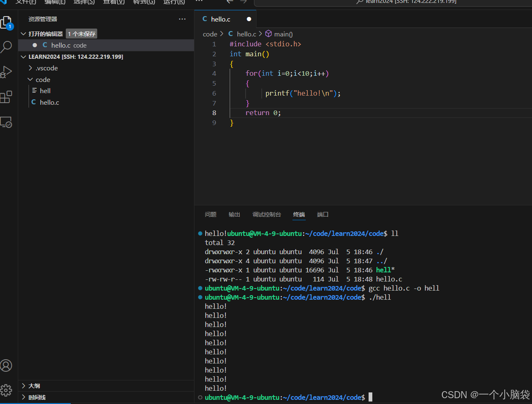Open the Manage gear icon
This screenshot has height=404, width=532.
6,390
